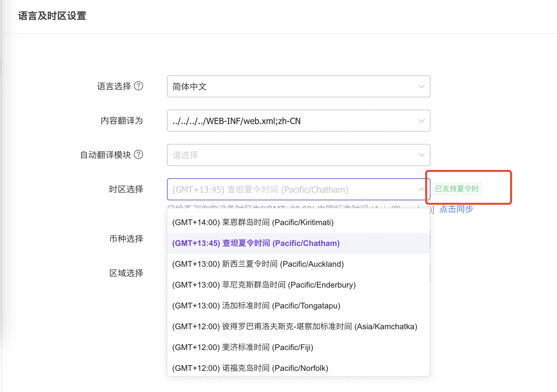Click the chevron arrow in 自动翻译模块 field
557x392 pixels.
click(421, 155)
